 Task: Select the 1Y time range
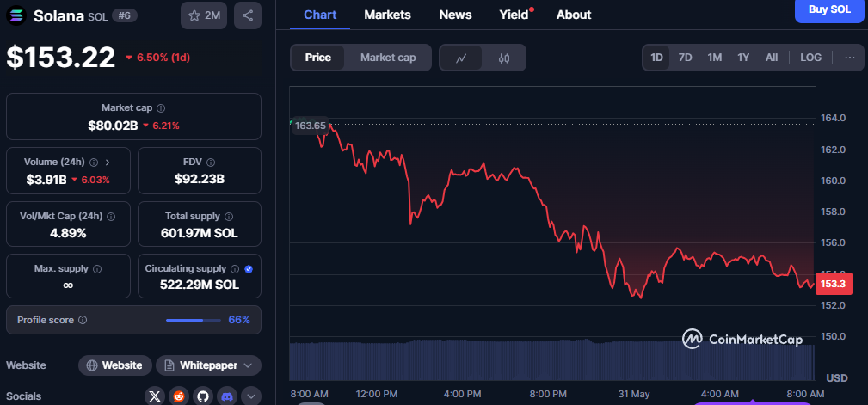tap(743, 58)
